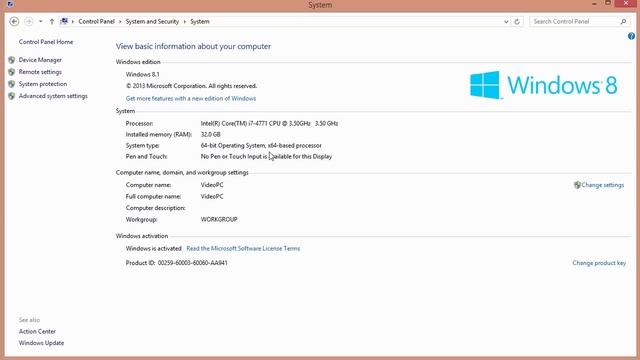Go back with the Back arrow

14,21
